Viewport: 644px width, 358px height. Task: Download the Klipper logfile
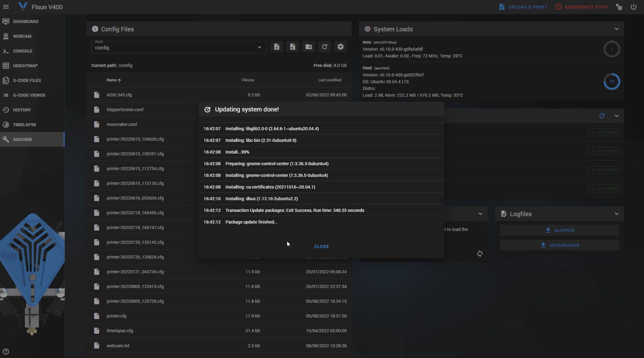pyautogui.click(x=559, y=231)
